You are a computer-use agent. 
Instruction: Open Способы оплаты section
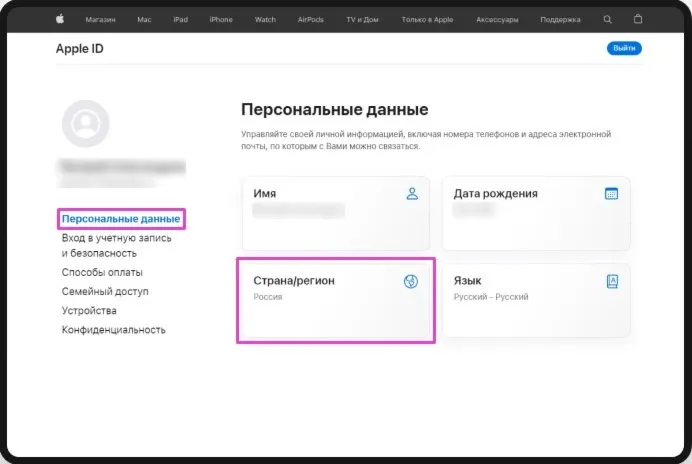[102, 272]
